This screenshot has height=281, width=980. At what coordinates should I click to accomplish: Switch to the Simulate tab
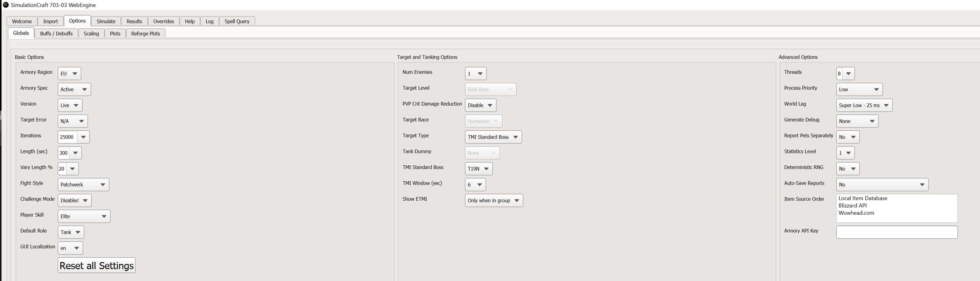click(106, 21)
